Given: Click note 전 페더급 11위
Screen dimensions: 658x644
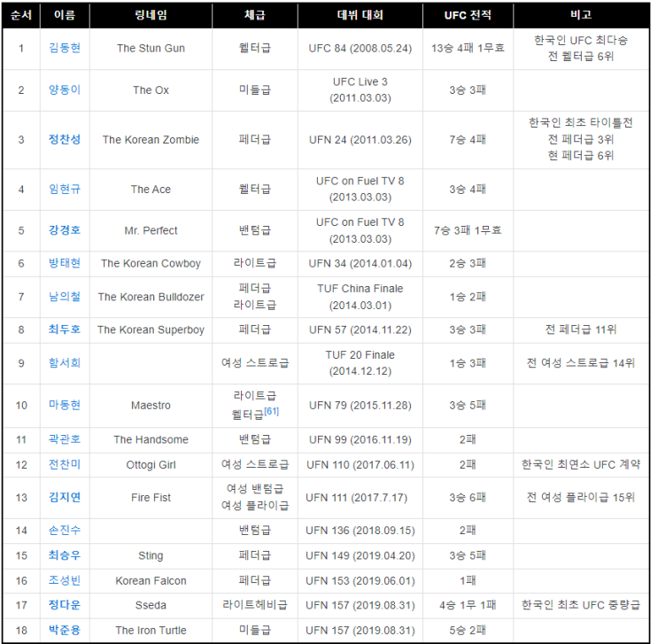Looking at the screenshot, I should coord(581,330).
